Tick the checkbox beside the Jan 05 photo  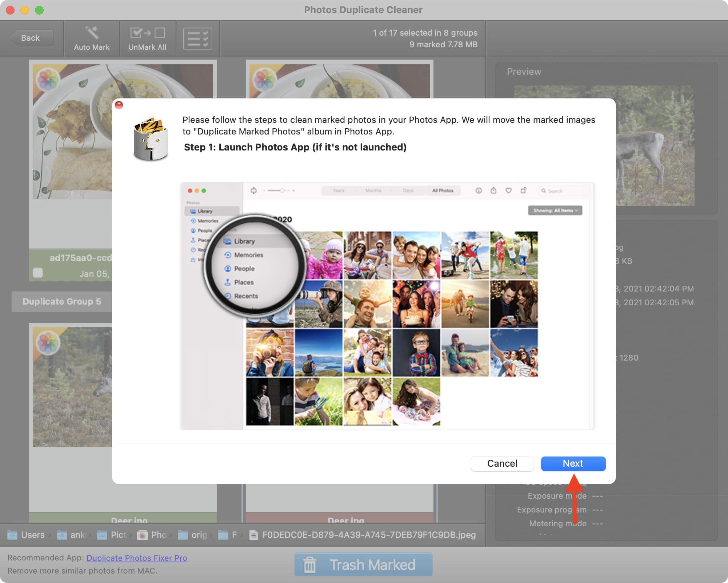click(x=38, y=273)
